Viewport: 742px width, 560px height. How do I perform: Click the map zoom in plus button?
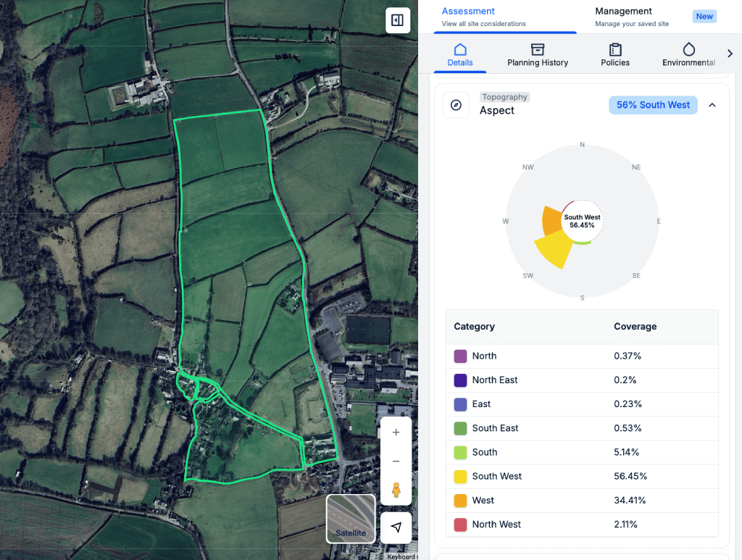point(396,432)
